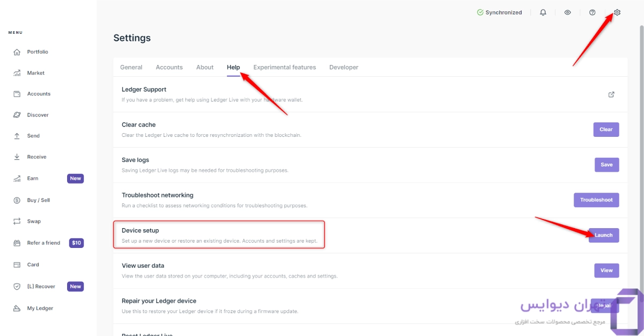
Task: Open the Market sidebar item
Action: pyautogui.click(x=35, y=73)
